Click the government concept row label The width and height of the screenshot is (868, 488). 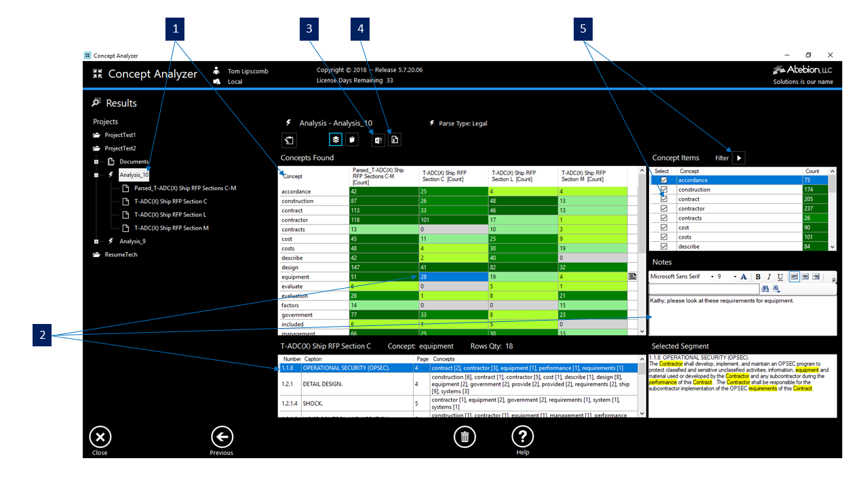click(313, 314)
